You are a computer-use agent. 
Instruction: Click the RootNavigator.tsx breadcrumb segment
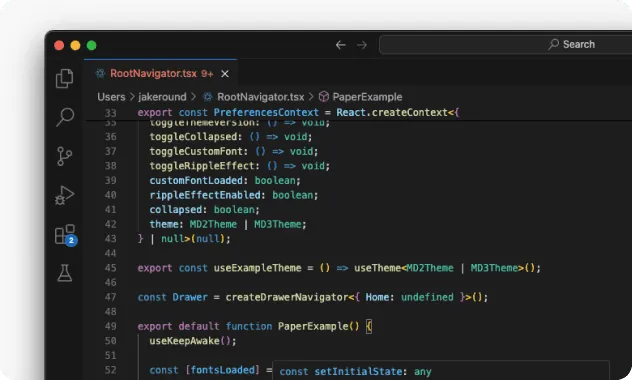tap(260, 97)
